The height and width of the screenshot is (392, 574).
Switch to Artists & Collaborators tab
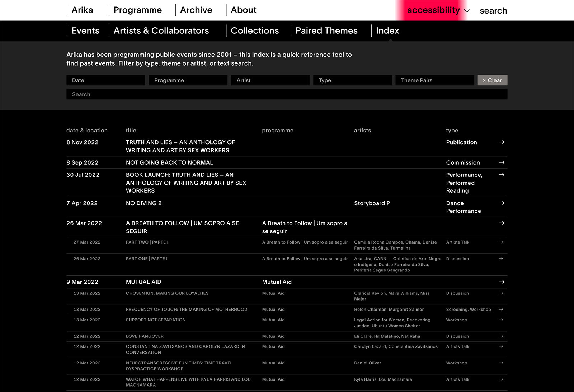point(161,31)
